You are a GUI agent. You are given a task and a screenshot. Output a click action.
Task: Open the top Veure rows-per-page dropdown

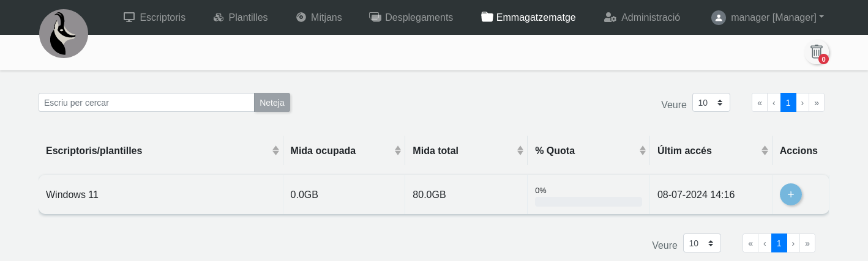click(711, 103)
